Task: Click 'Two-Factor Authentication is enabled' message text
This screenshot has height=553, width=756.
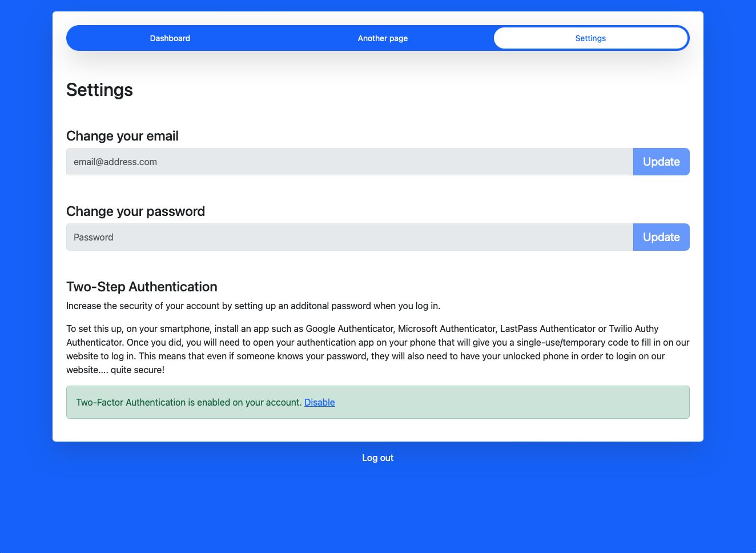Action: click(x=188, y=402)
